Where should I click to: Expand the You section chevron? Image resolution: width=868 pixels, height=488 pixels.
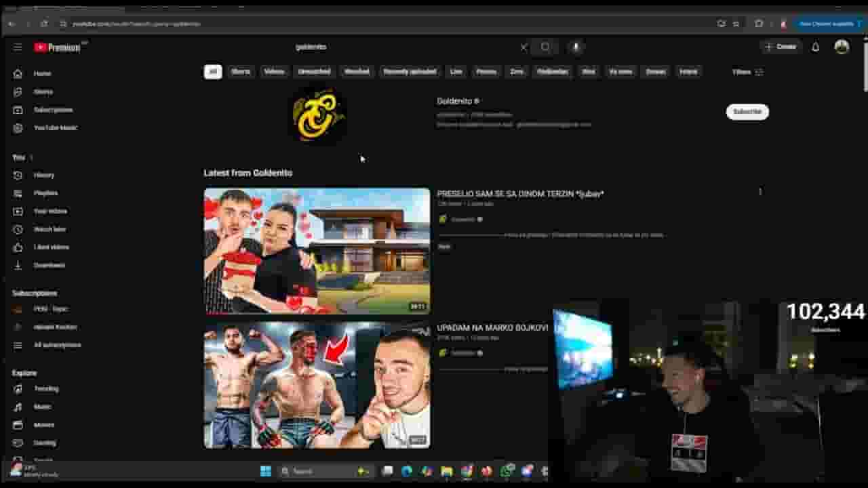tap(31, 157)
